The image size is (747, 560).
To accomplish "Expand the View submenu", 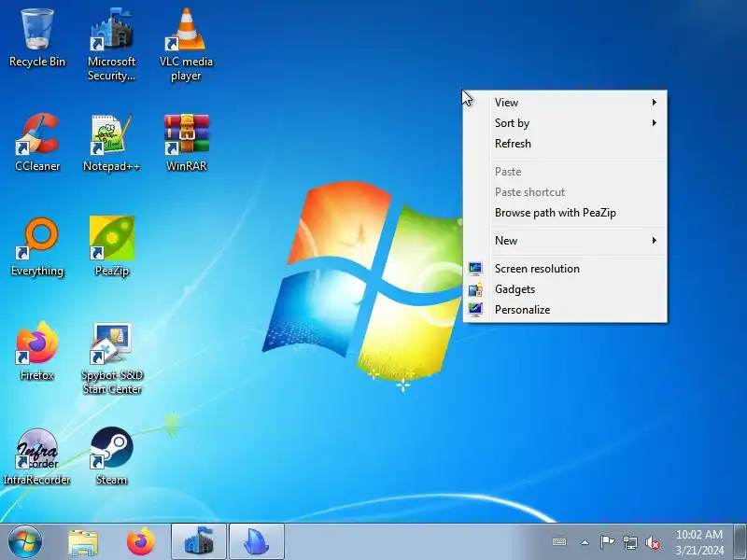I will [565, 103].
